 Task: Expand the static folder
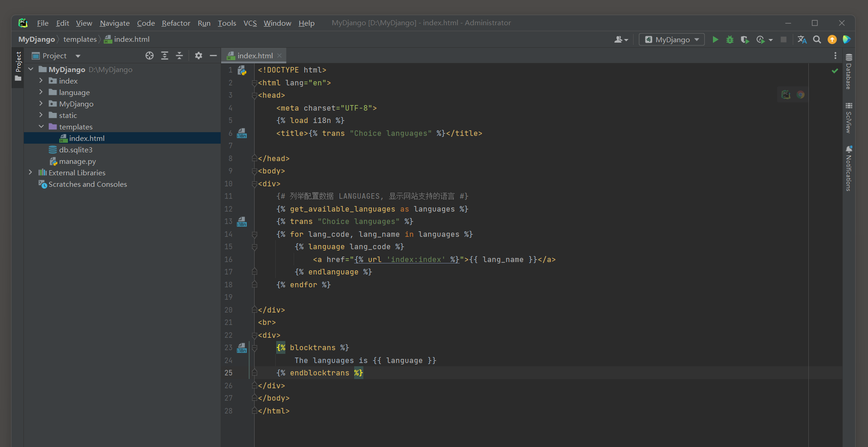41,115
